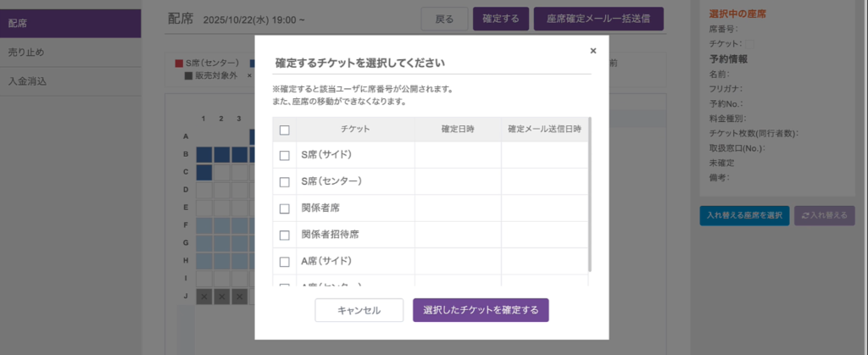The width and height of the screenshot is (868, 355).
Task: Check the S席(センター) ticket checkbox
Action: pos(285,181)
